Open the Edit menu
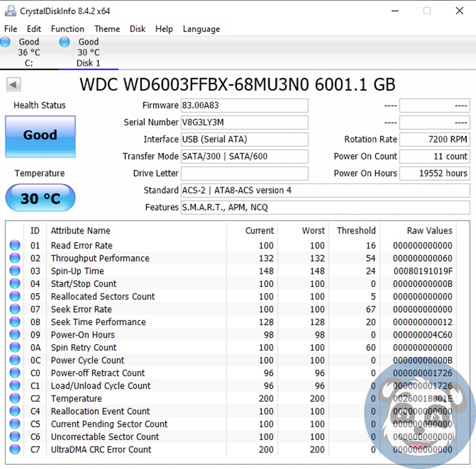The height and width of the screenshot is (469, 476). [x=34, y=29]
